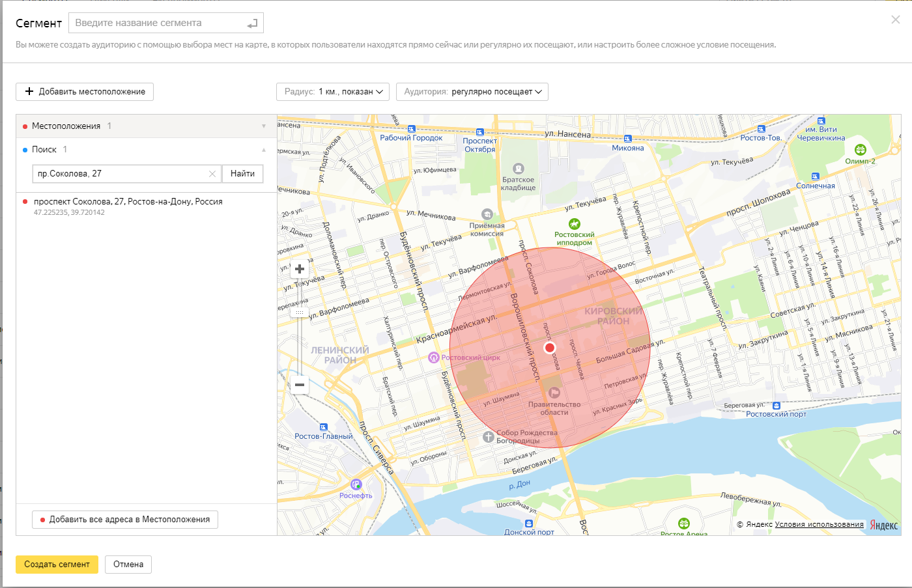Click the Найти button
This screenshot has width=912, height=588.
click(x=242, y=174)
